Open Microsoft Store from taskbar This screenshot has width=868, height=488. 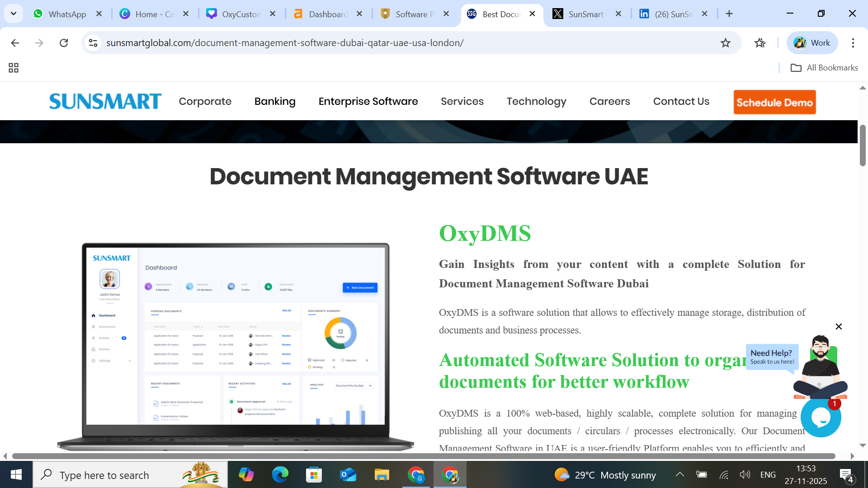tap(314, 475)
